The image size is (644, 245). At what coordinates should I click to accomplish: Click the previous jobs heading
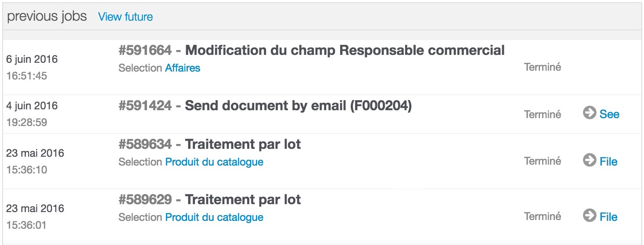[47, 17]
